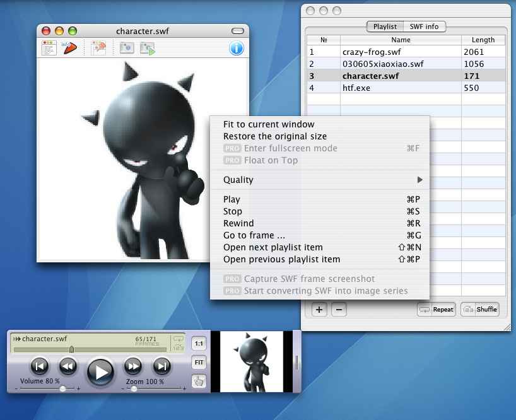Enable Repeat in playlist window
The image size is (516, 420).
[437, 310]
